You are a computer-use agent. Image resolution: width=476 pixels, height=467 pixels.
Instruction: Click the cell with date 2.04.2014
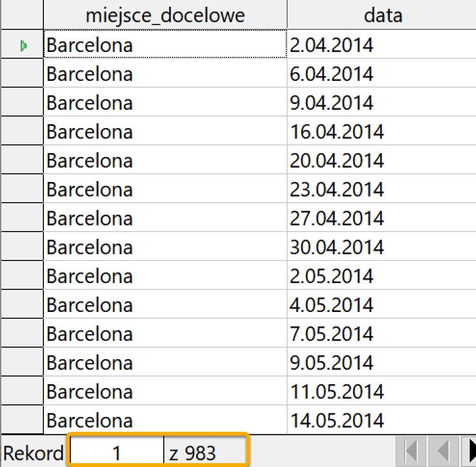[x=381, y=45]
